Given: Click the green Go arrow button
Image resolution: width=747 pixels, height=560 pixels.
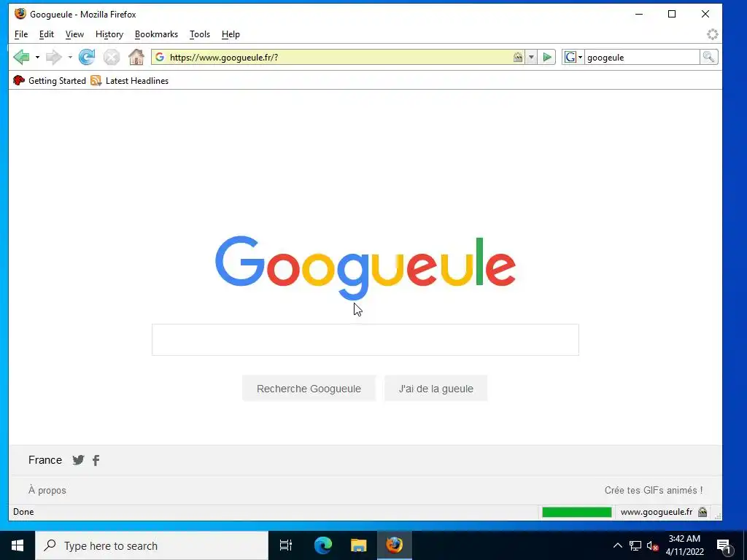Looking at the screenshot, I should 547,57.
